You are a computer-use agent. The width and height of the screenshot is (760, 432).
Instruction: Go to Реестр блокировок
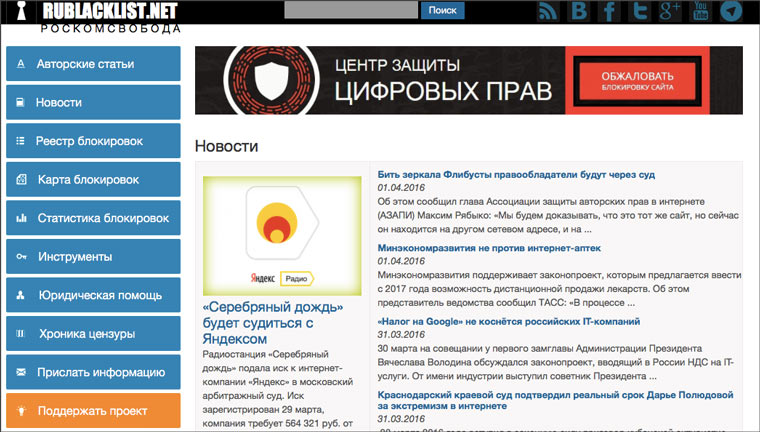[93, 141]
